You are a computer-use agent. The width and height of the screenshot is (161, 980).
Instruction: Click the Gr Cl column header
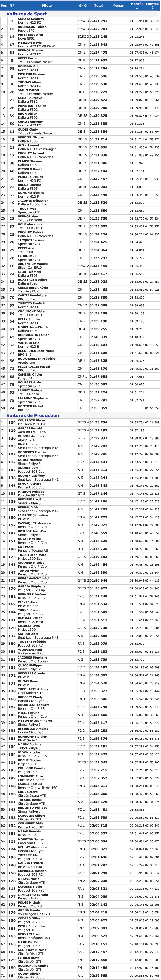tap(83, 6)
